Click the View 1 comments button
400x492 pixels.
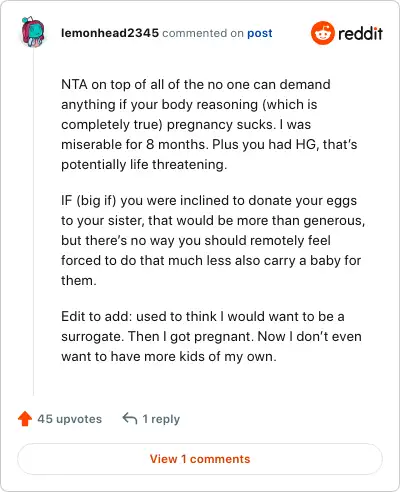coord(200,459)
